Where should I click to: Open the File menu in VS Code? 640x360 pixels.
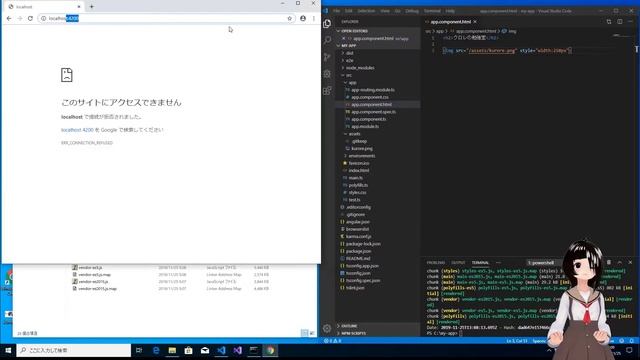336,11
